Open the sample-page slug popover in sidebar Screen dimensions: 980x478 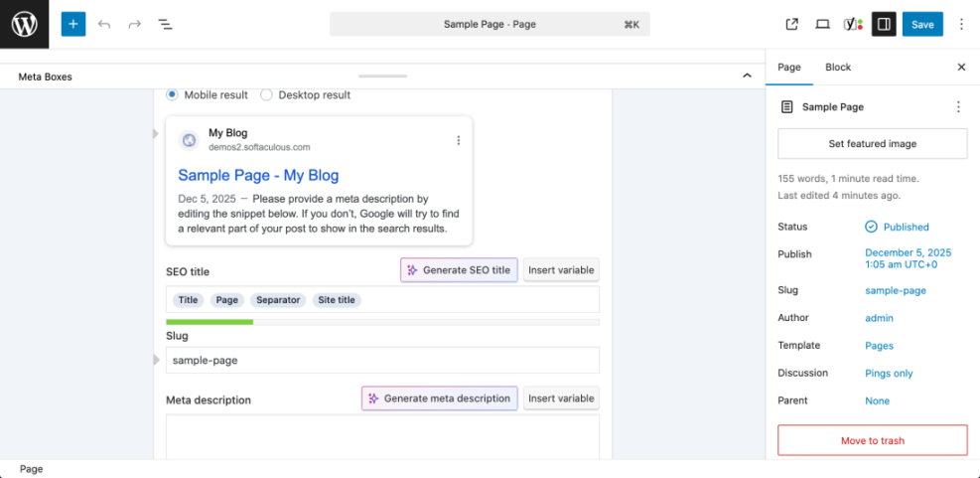[x=895, y=290]
